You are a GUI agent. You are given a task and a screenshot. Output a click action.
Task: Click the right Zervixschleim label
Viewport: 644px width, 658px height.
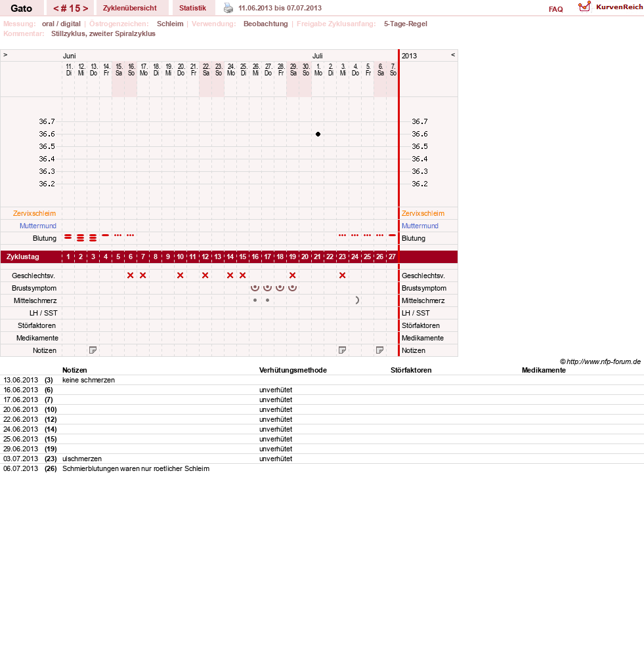pos(423,213)
